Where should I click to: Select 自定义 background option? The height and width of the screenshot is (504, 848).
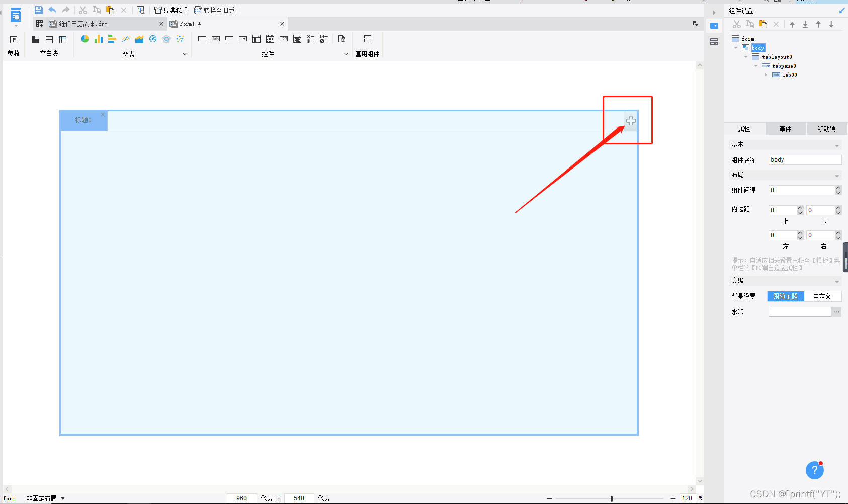[822, 296]
